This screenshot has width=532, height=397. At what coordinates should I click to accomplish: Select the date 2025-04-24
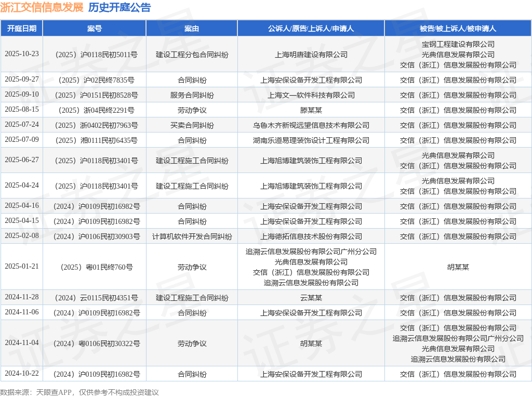pos(22,185)
